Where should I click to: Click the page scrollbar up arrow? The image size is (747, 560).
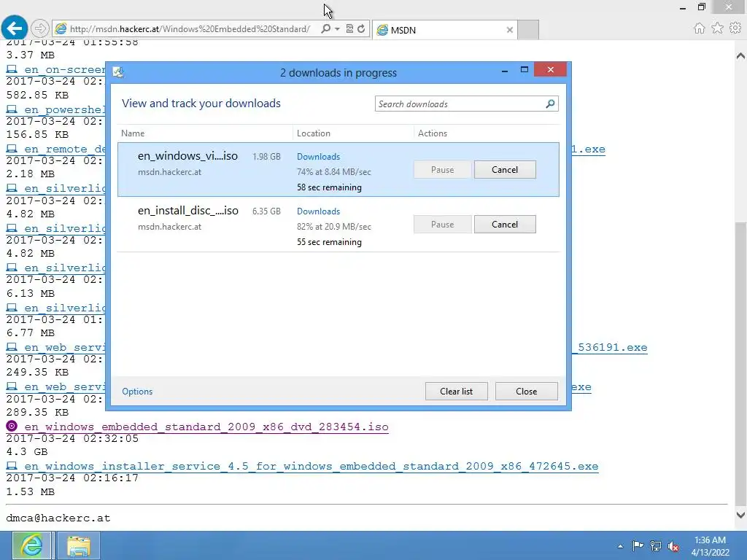click(740, 55)
